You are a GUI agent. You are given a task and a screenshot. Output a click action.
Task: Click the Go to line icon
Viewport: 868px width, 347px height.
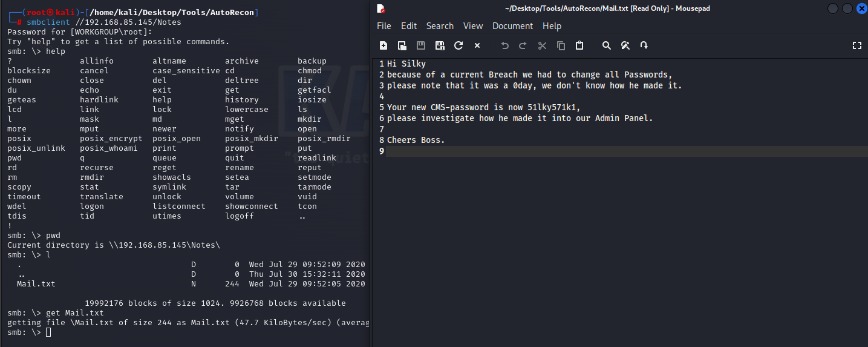644,45
